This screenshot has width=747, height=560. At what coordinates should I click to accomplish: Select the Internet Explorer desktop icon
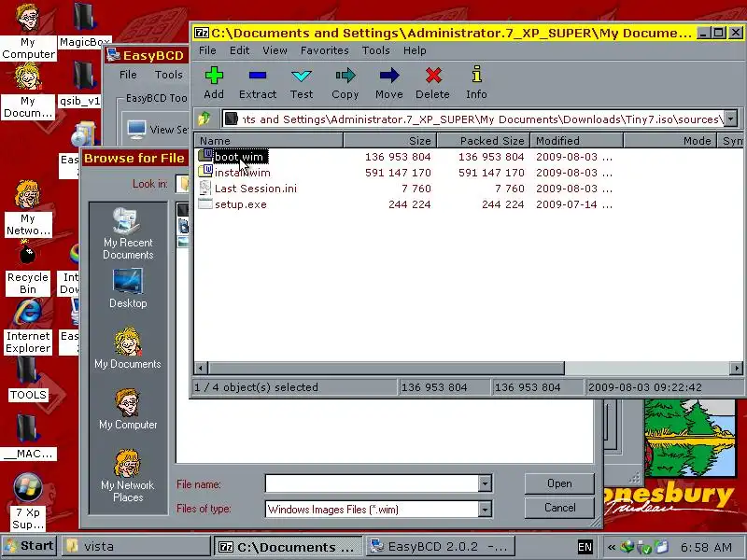28,327
